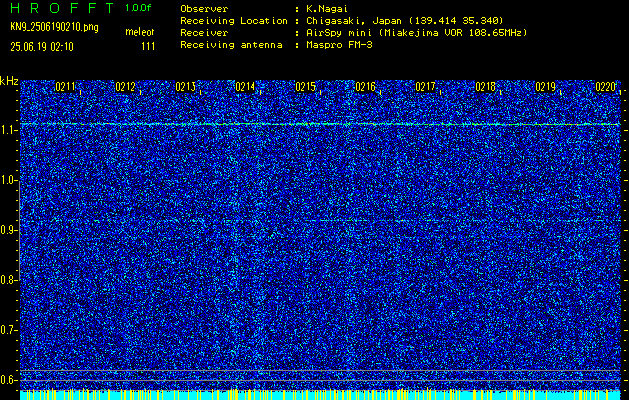
Task: Click the Receiving Location field label
Action: point(234,21)
